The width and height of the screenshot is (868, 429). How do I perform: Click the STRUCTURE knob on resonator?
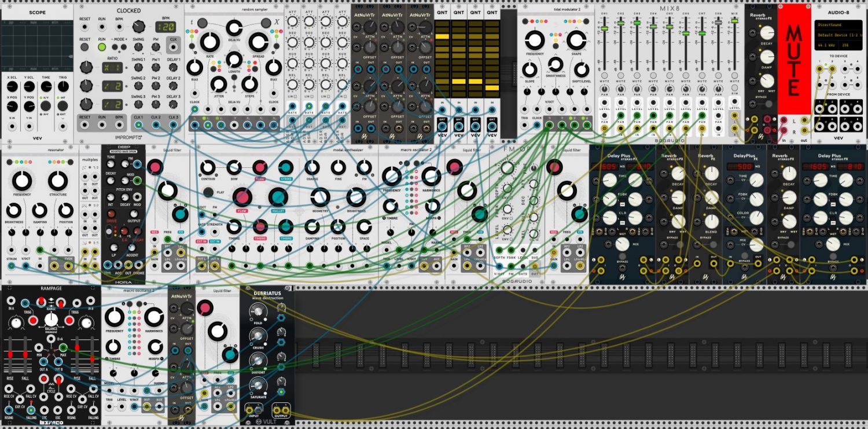57,181
